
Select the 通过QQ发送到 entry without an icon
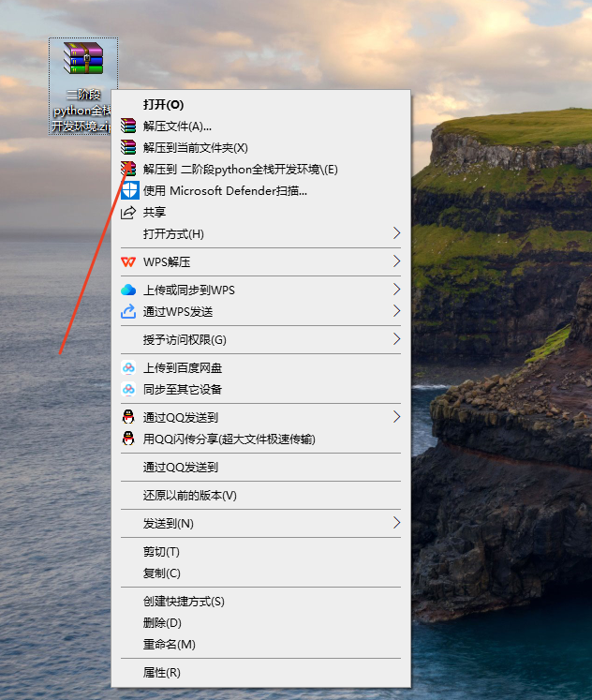click(x=260, y=467)
